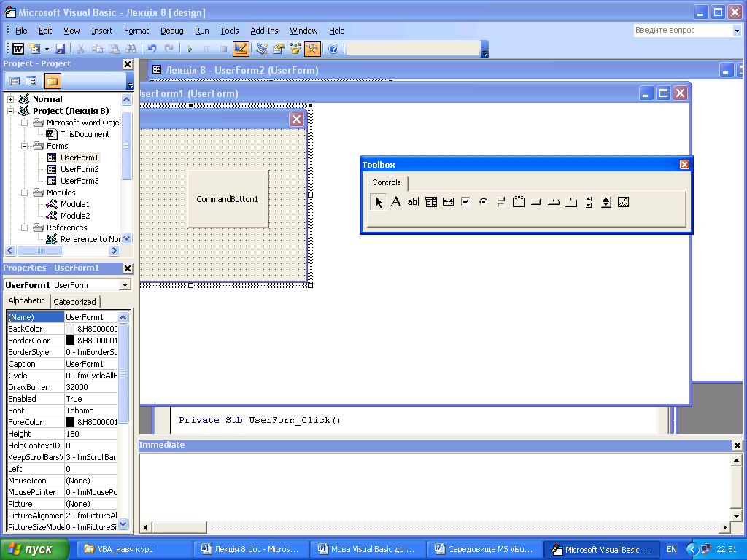The image size is (747, 560).
Task: Click the BorderColor black swatch
Action: coord(70,341)
